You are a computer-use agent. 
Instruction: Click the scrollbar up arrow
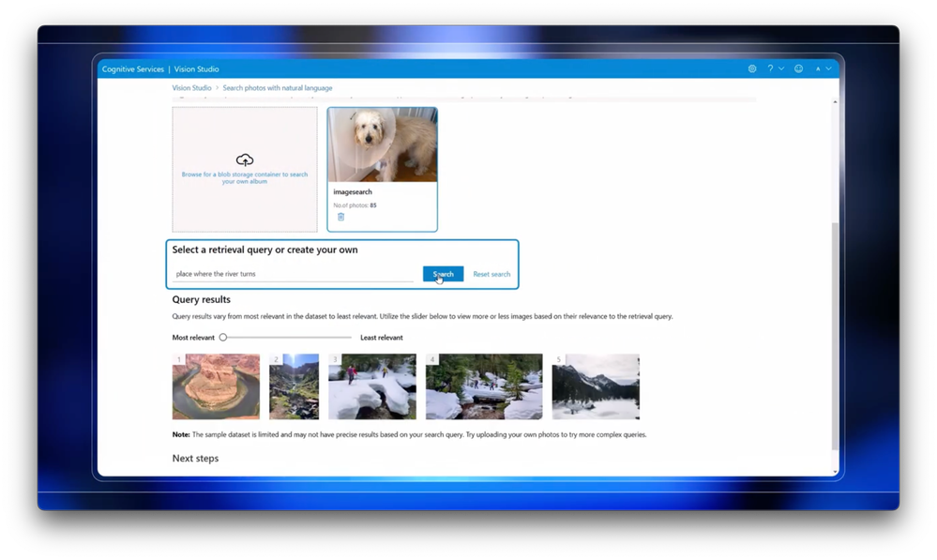click(835, 102)
